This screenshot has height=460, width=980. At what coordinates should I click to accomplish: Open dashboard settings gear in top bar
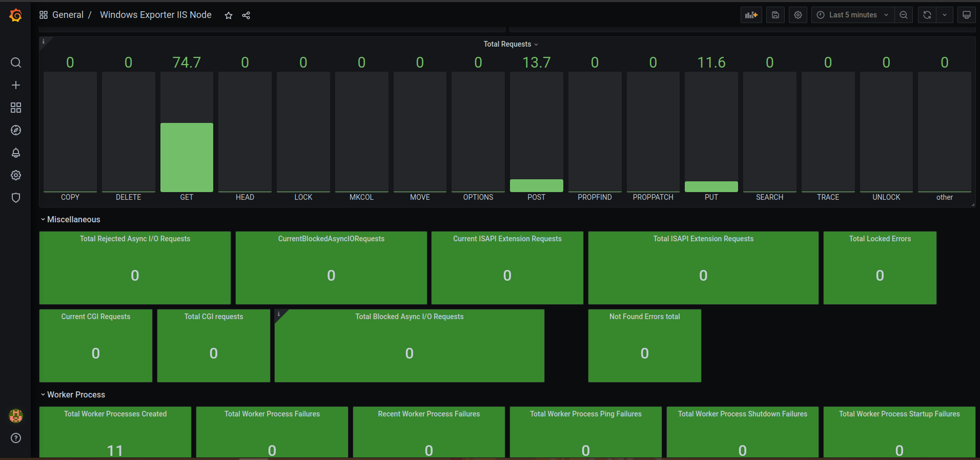coord(798,15)
